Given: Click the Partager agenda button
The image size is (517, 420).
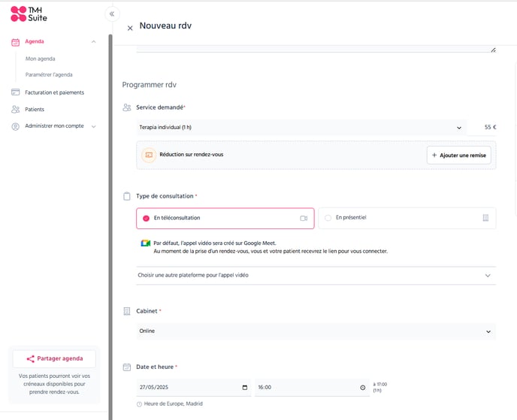Looking at the screenshot, I should click(54, 358).
